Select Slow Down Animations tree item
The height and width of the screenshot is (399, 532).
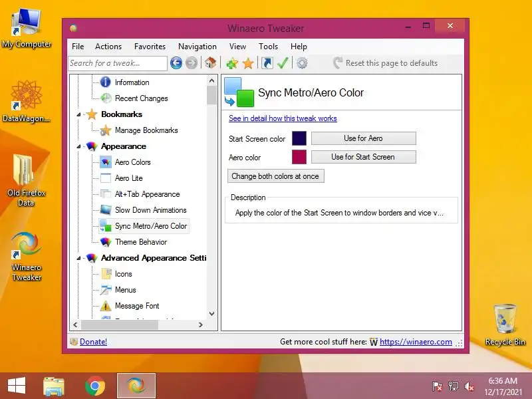(151, 210)
